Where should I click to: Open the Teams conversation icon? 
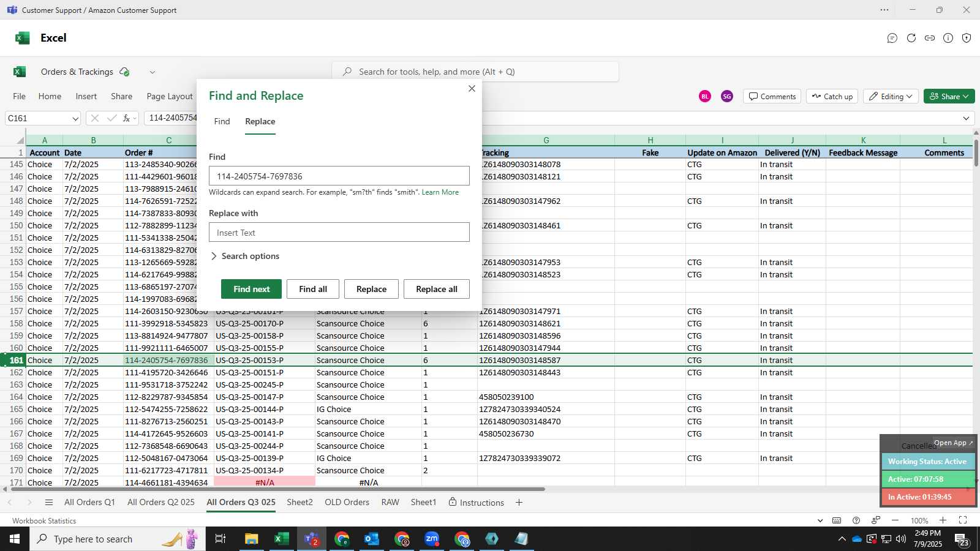click(x=892, y=38)
